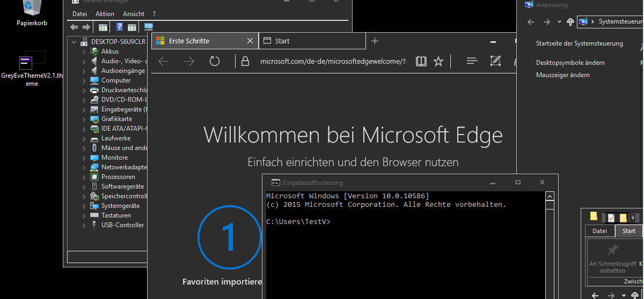Open Start tab in Explorer ribbon

coord(629,231)
